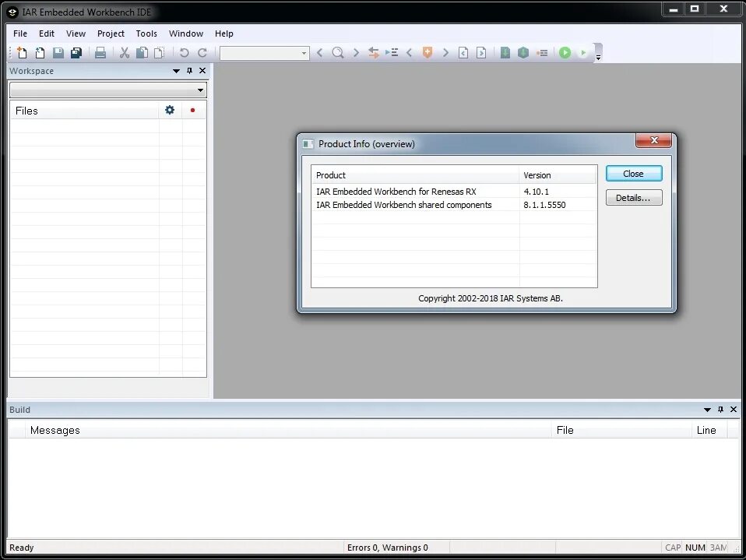
Task: Click the Messages column header
Action: pos(289,430)
